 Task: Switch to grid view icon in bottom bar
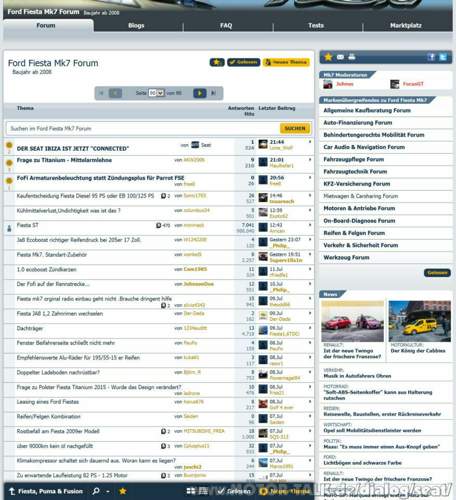[191, 491]
